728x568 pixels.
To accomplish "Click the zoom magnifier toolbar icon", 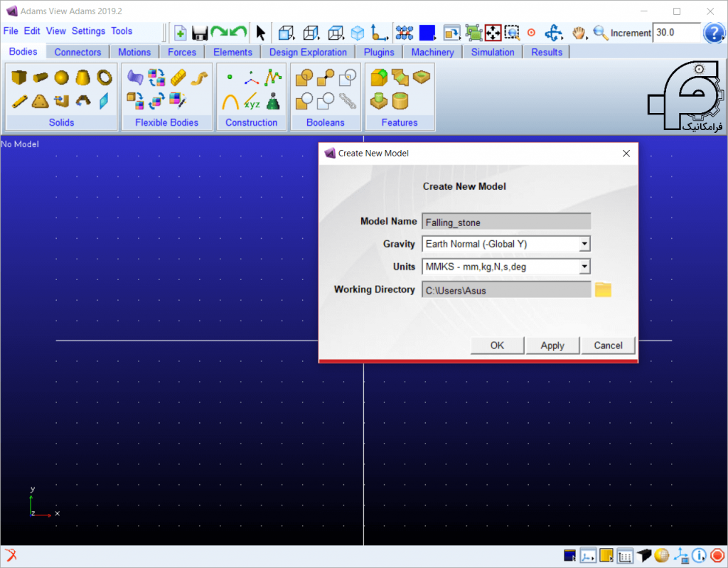I will (600, 33).
